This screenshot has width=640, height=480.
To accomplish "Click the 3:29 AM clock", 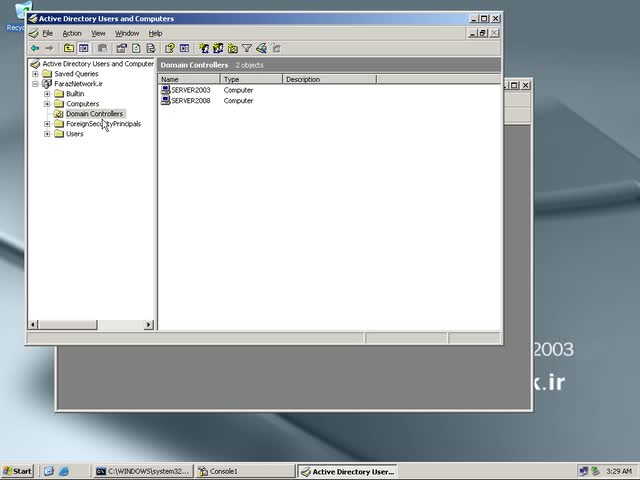I will coord(619,471).
